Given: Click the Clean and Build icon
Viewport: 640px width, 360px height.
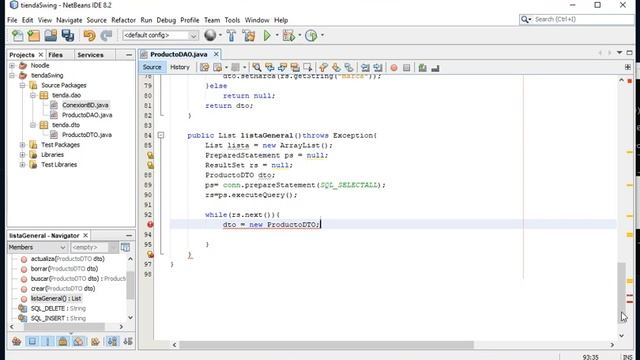Looking at the screenshot, I should 249,36.
